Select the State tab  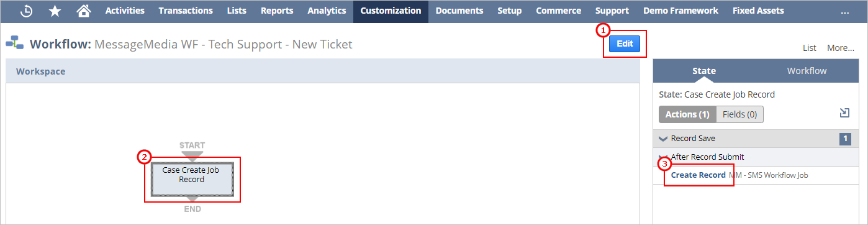pos(704,71)
